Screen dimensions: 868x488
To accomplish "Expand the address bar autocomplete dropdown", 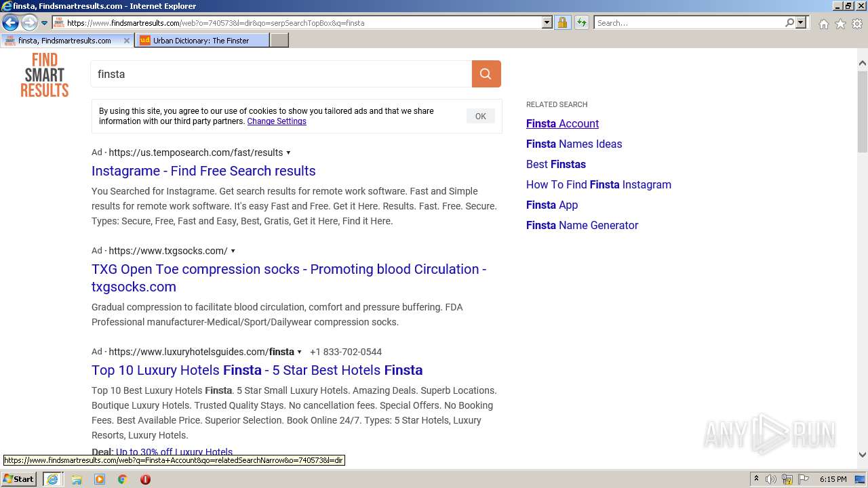I will point(547,22).
